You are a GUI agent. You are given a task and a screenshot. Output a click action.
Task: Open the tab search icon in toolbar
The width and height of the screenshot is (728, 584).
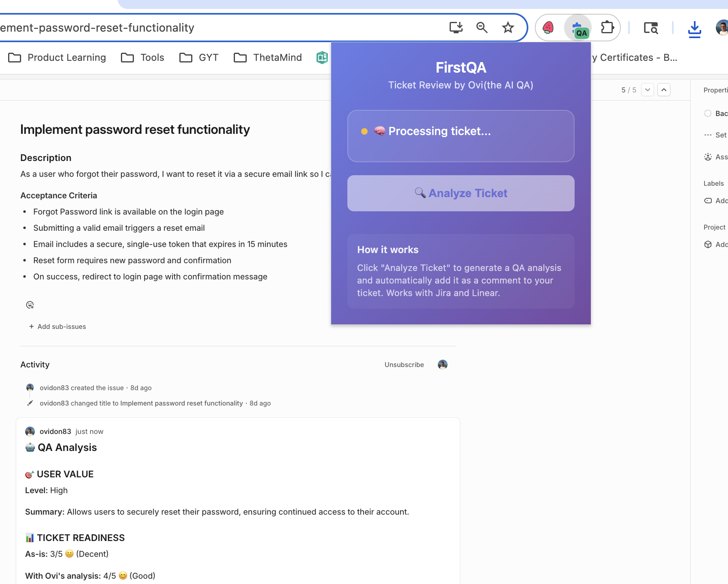651,28
